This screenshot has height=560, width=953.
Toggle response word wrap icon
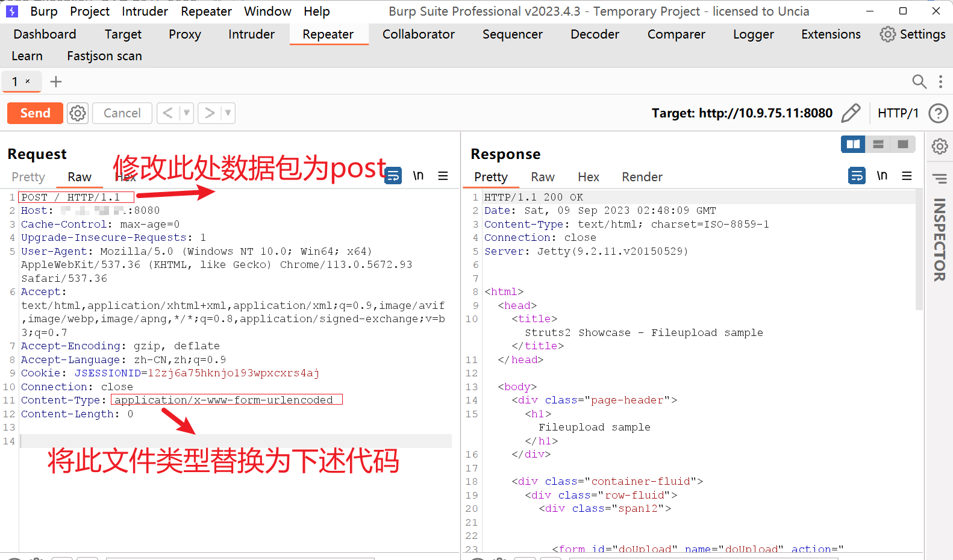coord(857,175)
